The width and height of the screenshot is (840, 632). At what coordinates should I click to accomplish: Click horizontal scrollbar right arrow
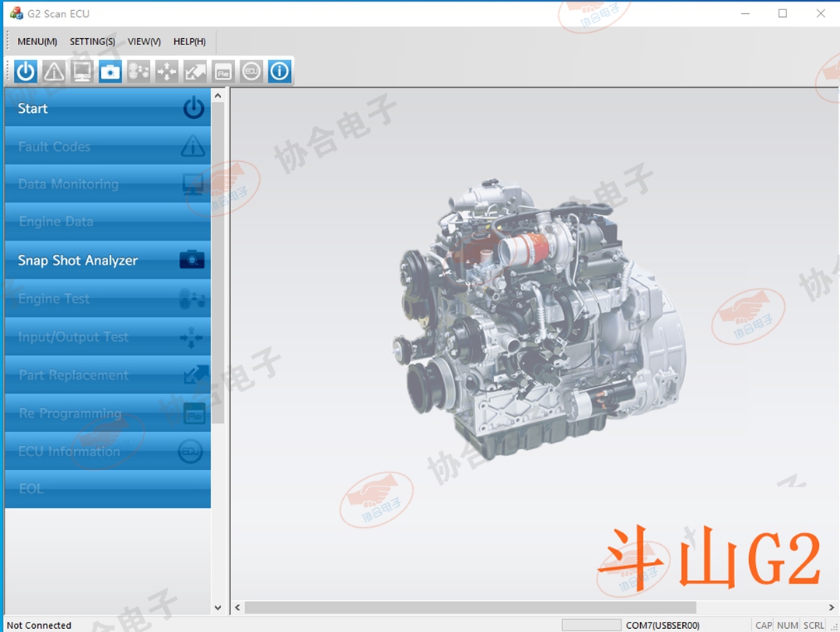click(831, 607)
